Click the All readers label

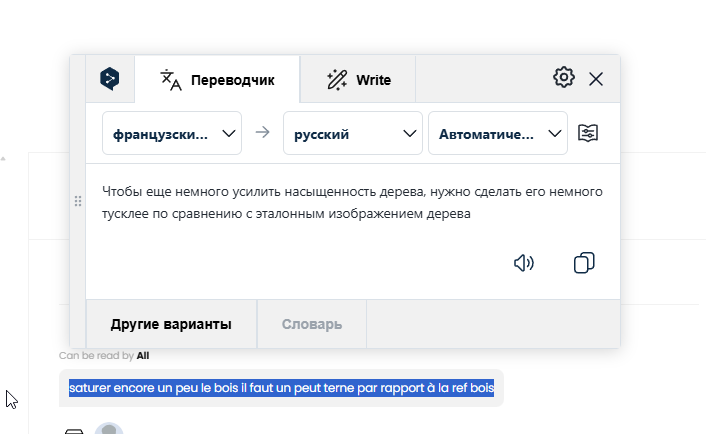[x=143, y=356]
